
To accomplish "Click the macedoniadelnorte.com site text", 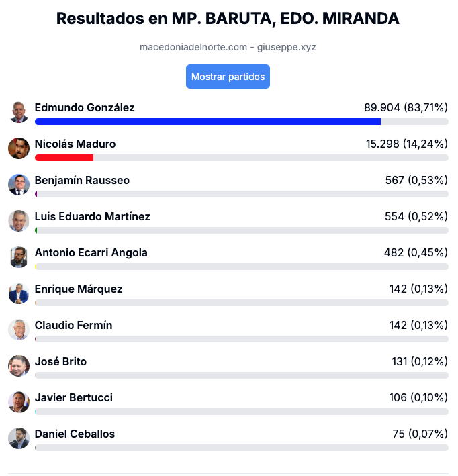I will click(x=193, y=47).
